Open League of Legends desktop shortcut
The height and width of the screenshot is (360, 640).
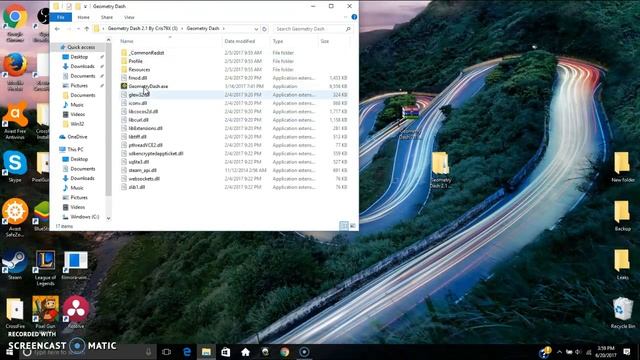coord(45,268)
